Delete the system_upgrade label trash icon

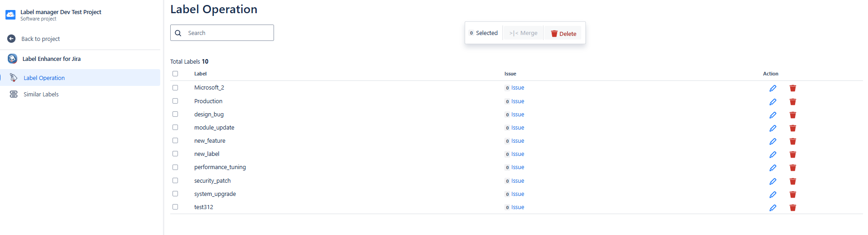(x=793, y=195)
